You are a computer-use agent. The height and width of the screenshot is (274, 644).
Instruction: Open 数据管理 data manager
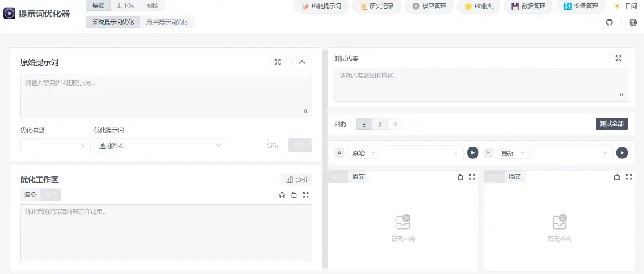[528, 6]
